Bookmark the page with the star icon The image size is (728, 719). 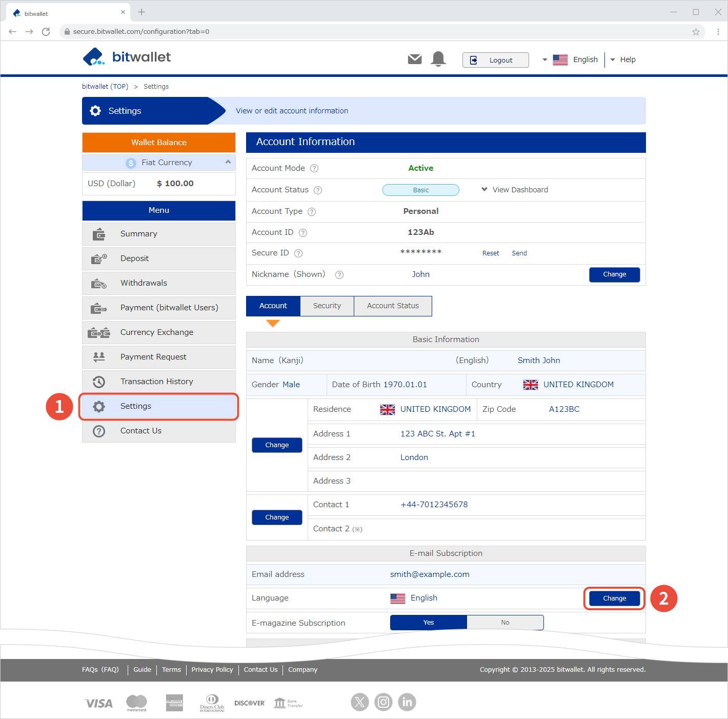pyautogui.click(x=696, y=32)
